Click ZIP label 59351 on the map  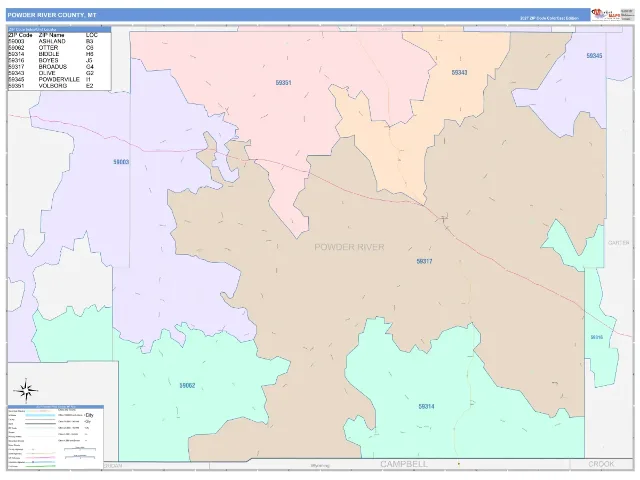tap(283, 83)
